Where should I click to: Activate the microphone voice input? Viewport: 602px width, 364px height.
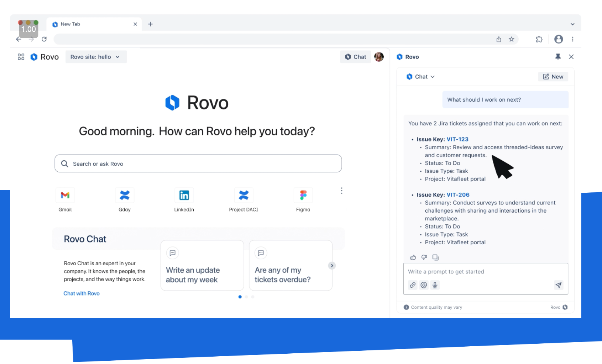point(435,285)
